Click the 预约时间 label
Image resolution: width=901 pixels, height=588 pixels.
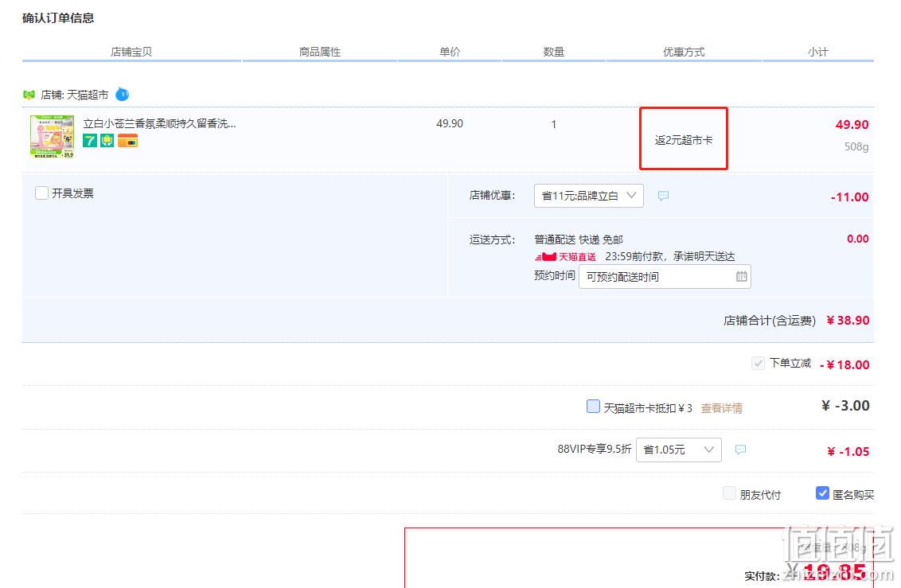[x=555, y=275]
